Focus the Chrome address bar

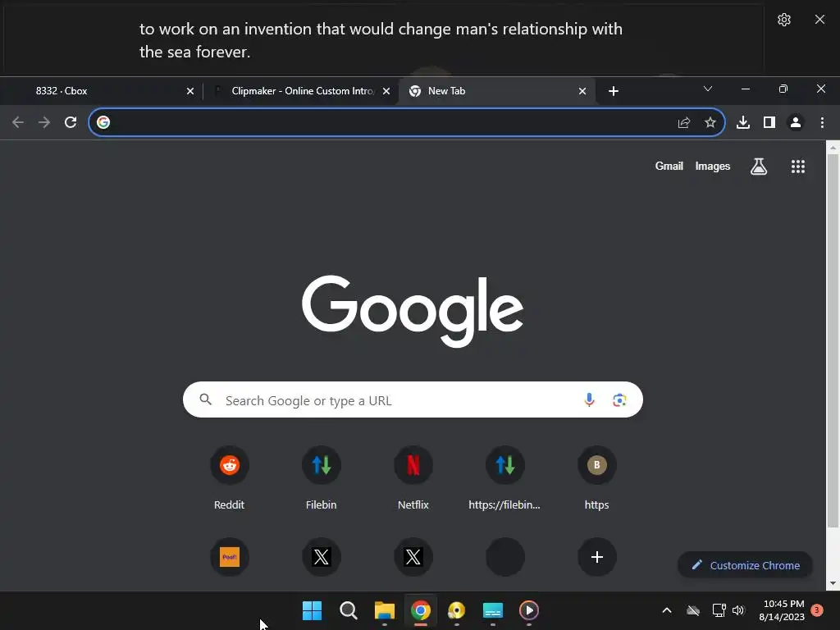pyautogui.click(x=407, y=122)
